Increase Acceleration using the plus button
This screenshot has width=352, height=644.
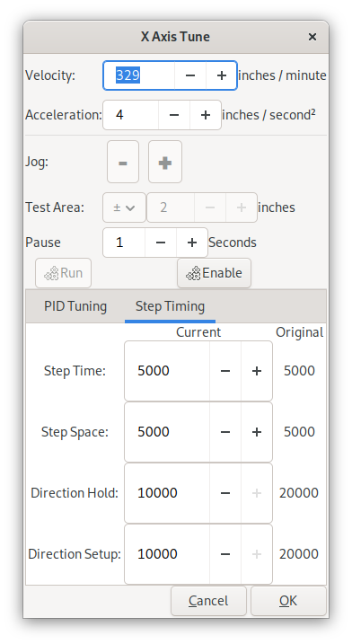click(x=206, y=115)
